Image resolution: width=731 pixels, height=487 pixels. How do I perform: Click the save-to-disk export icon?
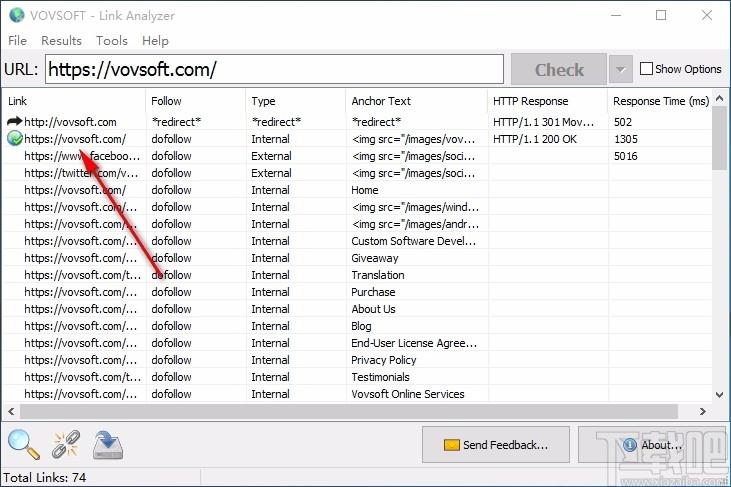coord(108,445)
